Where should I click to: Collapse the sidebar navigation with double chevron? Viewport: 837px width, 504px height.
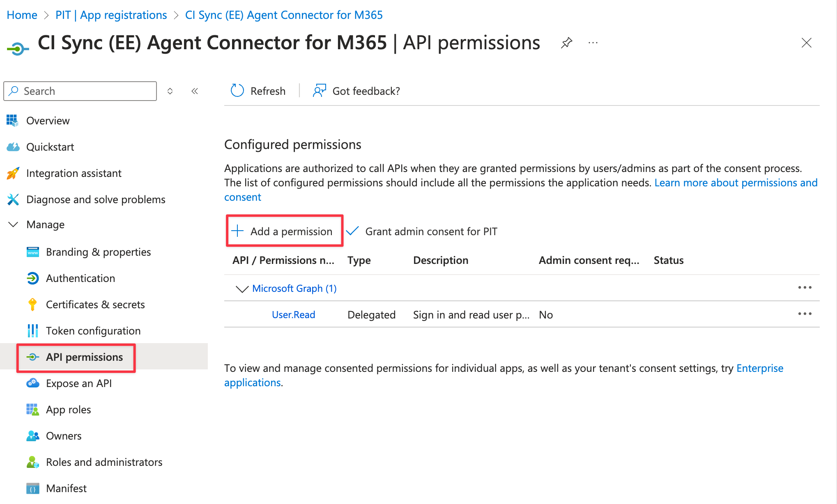click(195, 91)
